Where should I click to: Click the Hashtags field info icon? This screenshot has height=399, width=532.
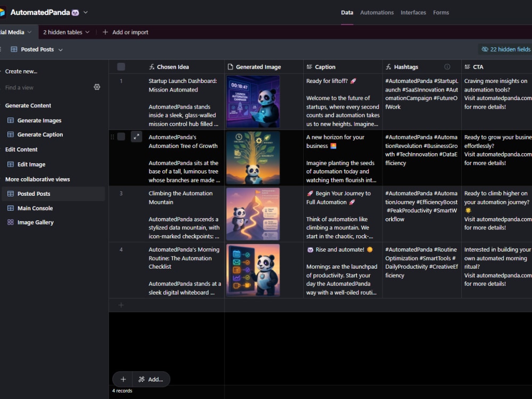point(447,67)
